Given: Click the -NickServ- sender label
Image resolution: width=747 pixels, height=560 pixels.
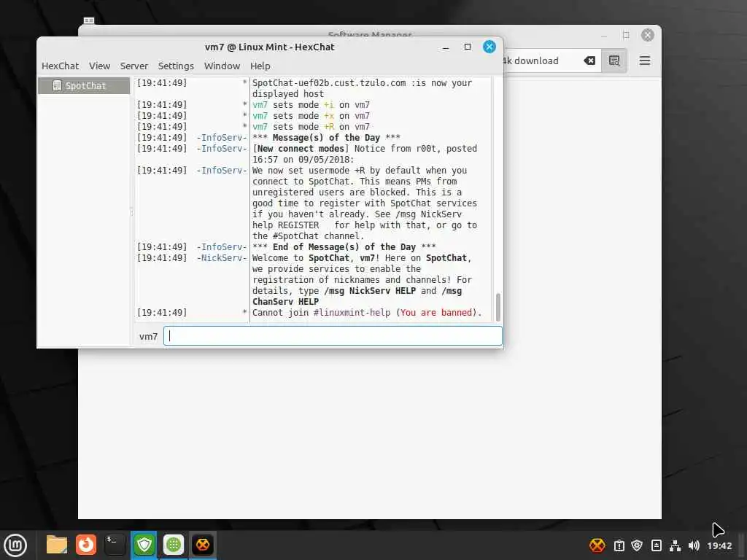Looking at the screenshot, I should [x=222, y=258].
